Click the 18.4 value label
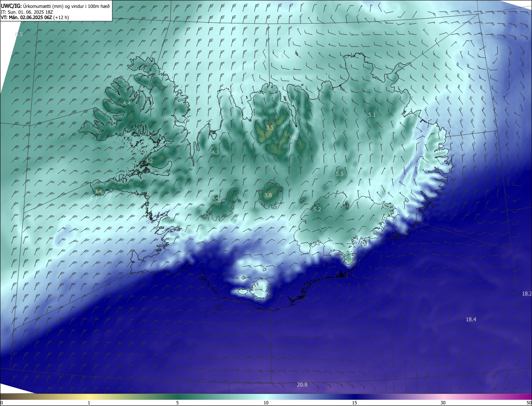Image resolution: width=532 pixels, height=406 pixels. [x=471, y=319]
